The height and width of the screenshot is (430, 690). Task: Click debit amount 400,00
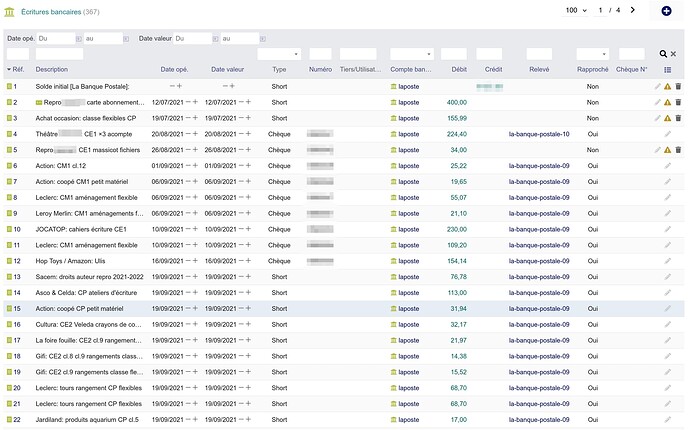tap(457, 102)
